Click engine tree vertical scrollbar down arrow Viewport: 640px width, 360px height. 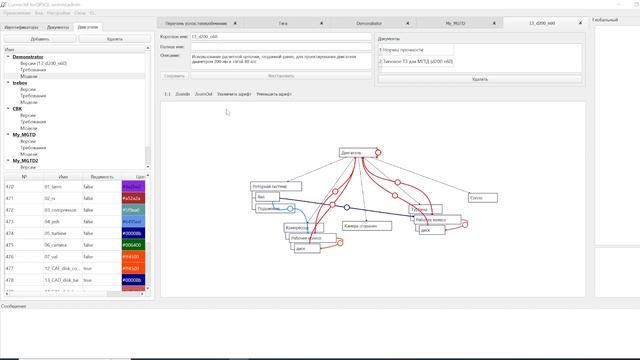pyautogui.click(x=148, y=167)
